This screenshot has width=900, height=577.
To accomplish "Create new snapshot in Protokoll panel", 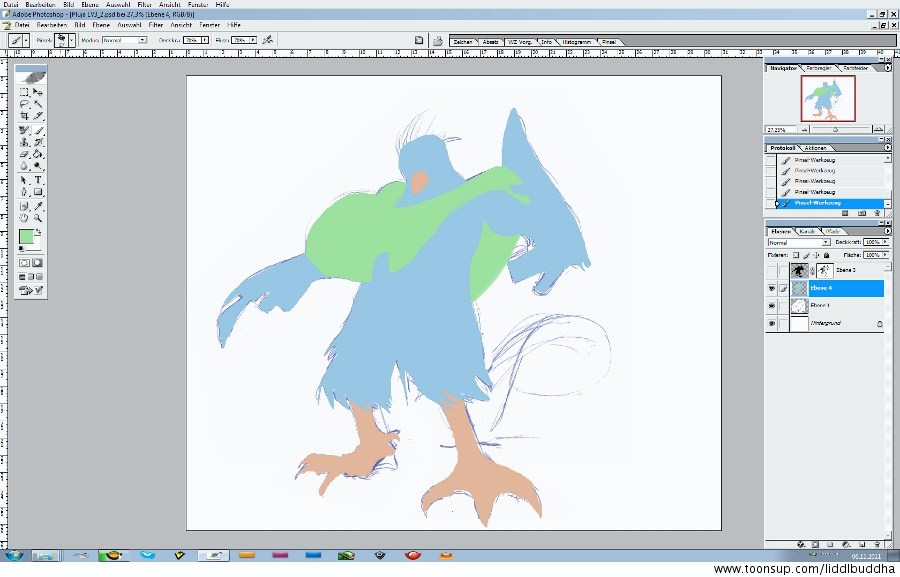I will (862, 213).
